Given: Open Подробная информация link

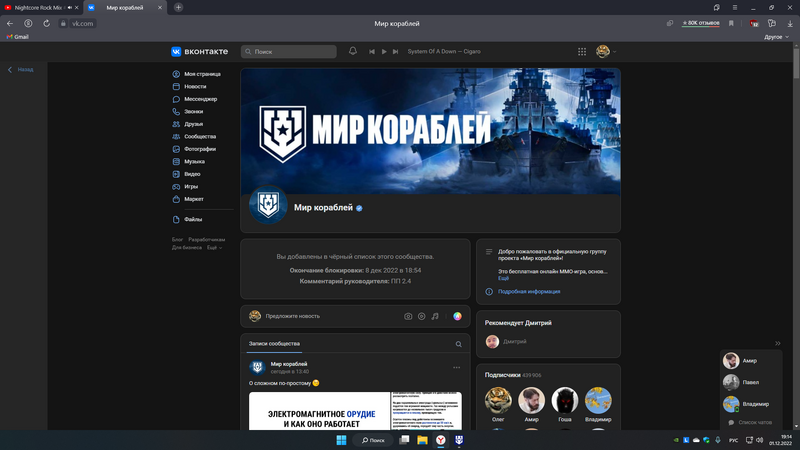Looking at the screenshot, I should tap(529, 292).
